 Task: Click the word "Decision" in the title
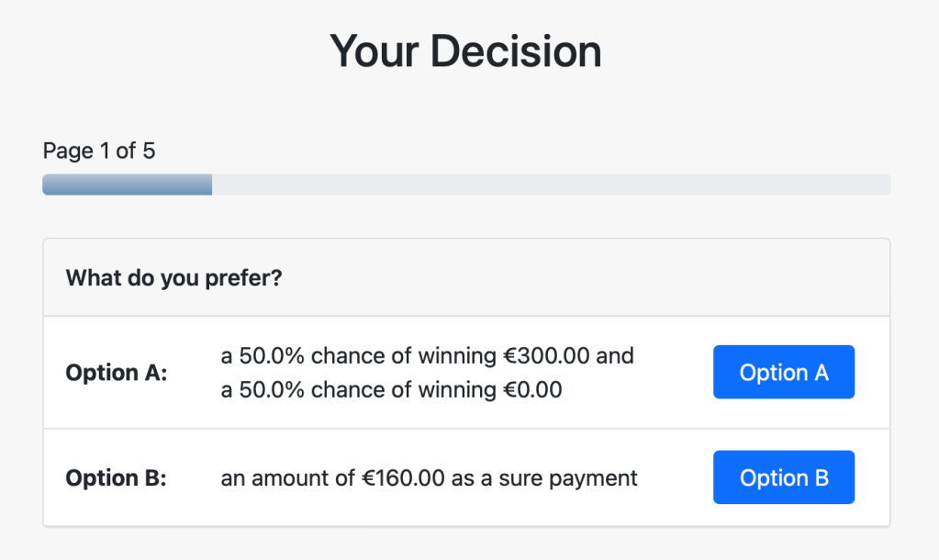(x=516, y=51)
